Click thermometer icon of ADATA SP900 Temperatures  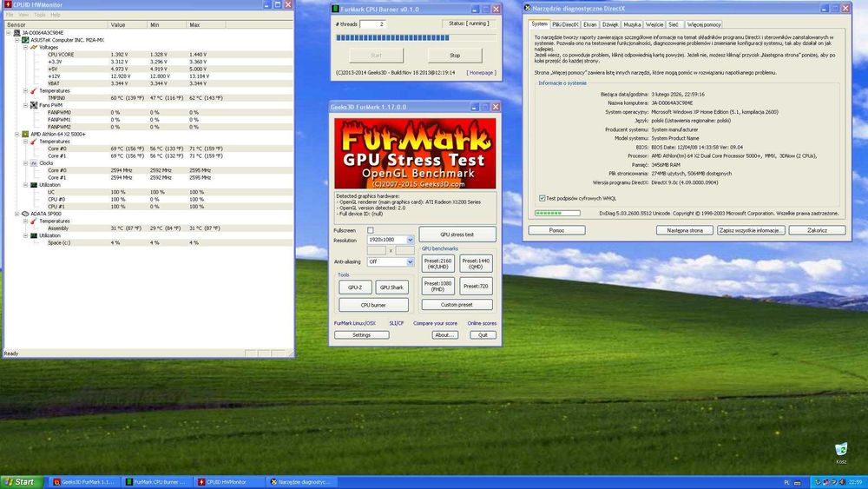tap(34, 221)
